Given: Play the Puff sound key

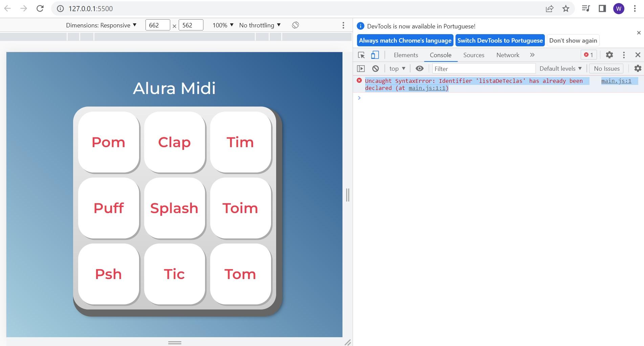Looking at the screenshot, I should coord(109,208).
